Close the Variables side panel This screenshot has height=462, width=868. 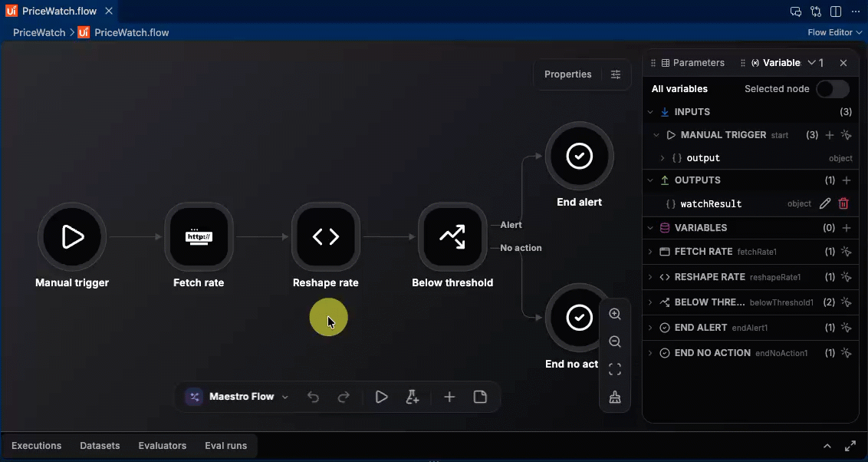click(843, 63)
